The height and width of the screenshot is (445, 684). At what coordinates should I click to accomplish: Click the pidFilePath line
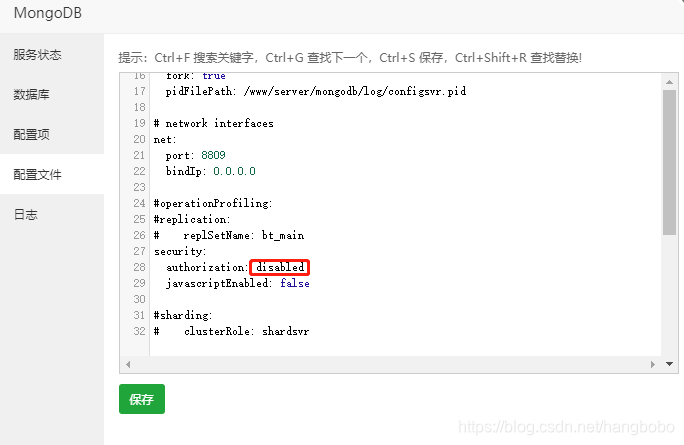click(x=316, y=91)
